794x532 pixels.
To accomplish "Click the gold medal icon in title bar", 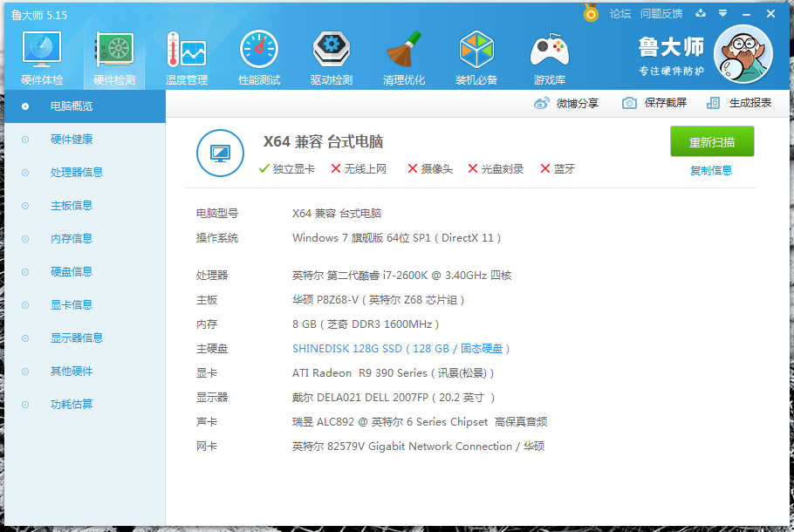I will [591, 13].
